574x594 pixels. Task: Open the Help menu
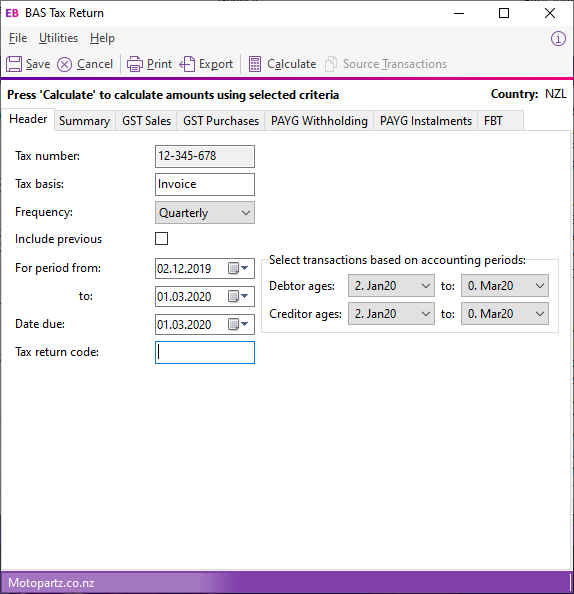click(102, 38)
